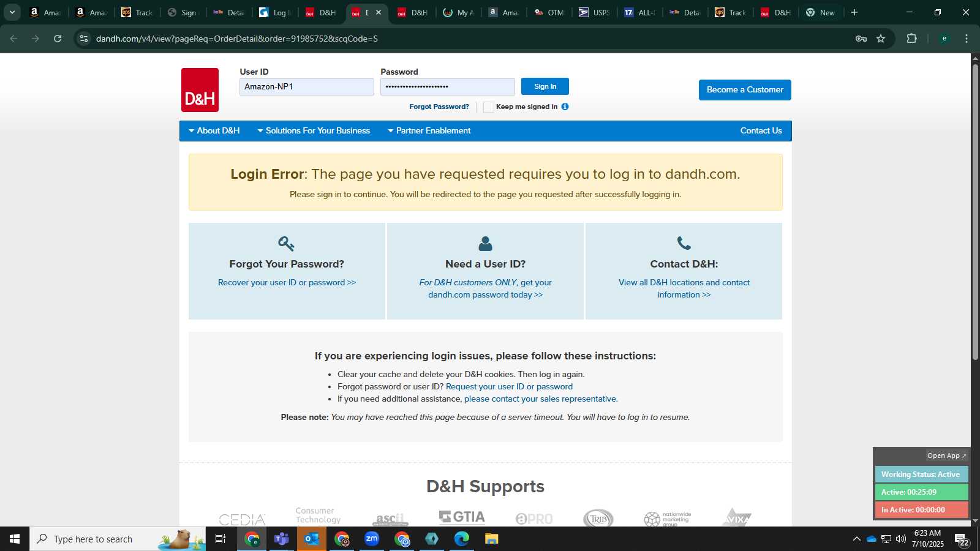Open the password manager key icon
This screenshot has height=551, width=980.
(x=861, y=39)
